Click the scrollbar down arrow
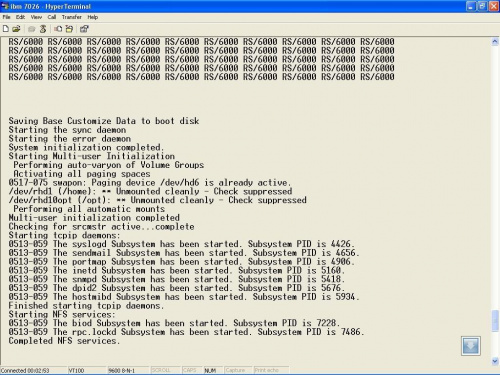Viewport: 500px width, 375px height. [x=495, y=361]
